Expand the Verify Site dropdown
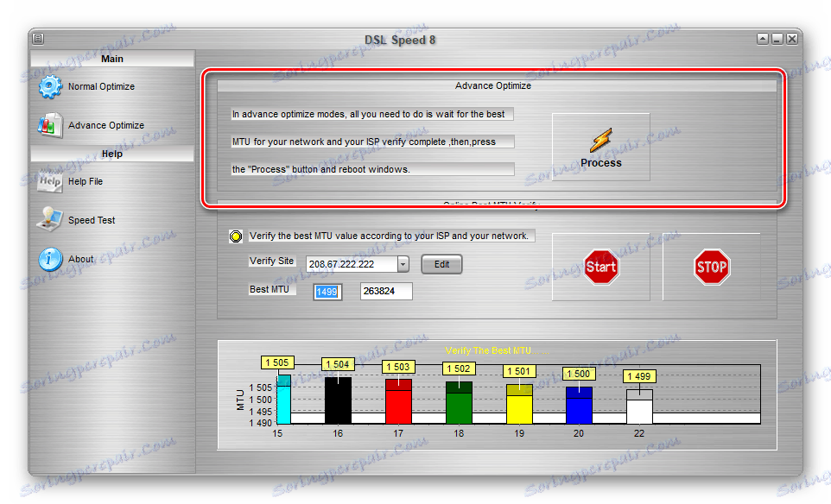The height and width of the screenshot is (504, 831). [x=403, y=263]
